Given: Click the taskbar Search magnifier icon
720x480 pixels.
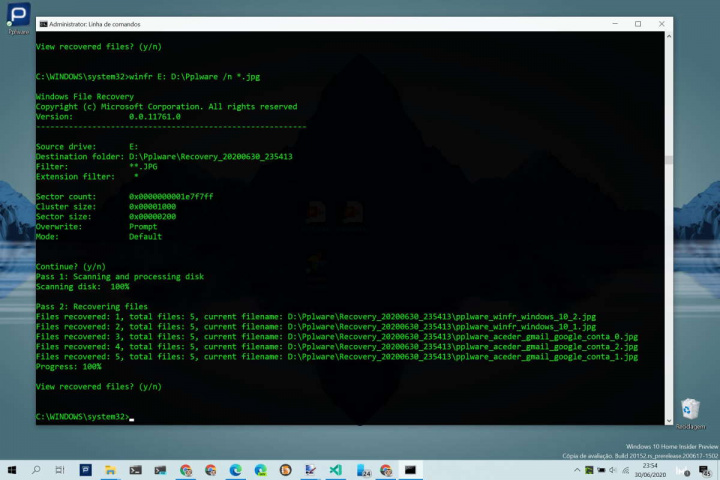Looking at the screenshot, I should coord(36,469).
